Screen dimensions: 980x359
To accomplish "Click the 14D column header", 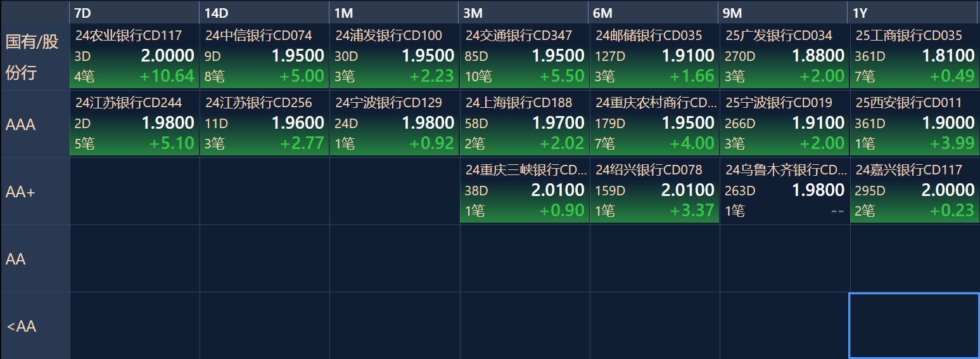I will pyautogui.click(x=264, y=13).
